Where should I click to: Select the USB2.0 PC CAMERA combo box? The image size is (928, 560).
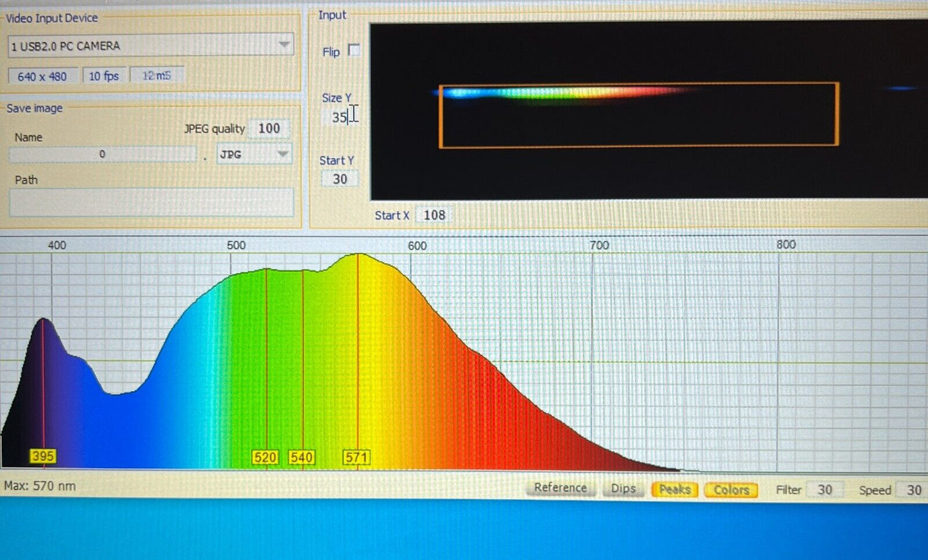(x=150, y=46)
